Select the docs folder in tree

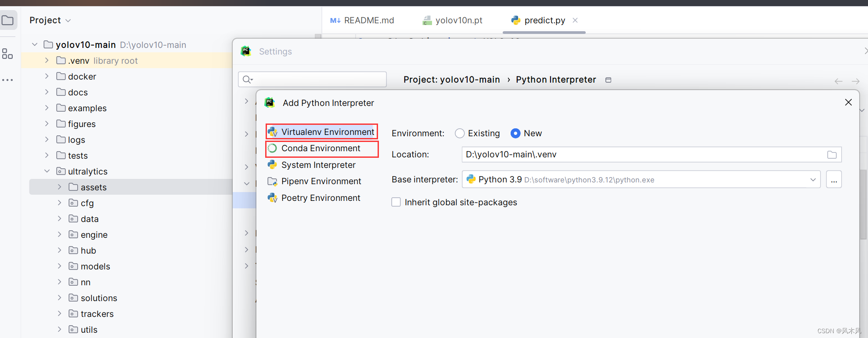(78, 92)
